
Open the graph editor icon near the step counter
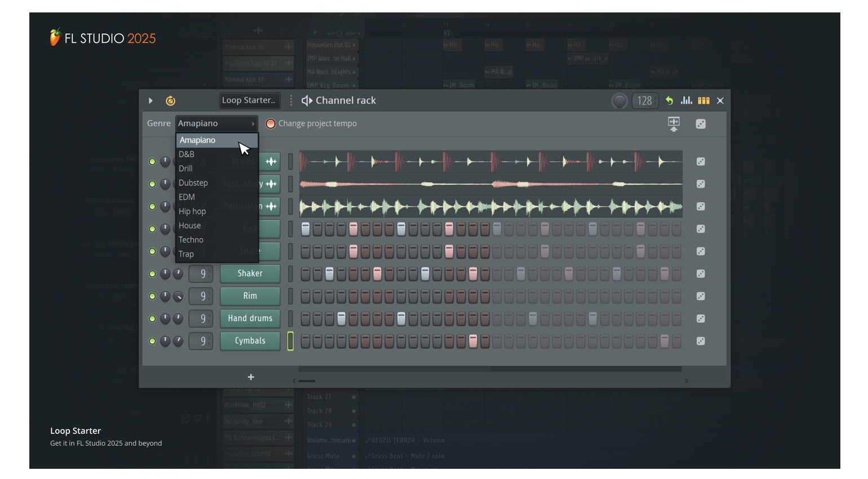686,100
